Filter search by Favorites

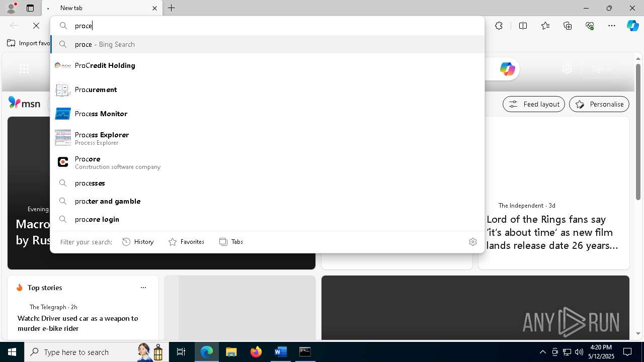coord(186,242)
